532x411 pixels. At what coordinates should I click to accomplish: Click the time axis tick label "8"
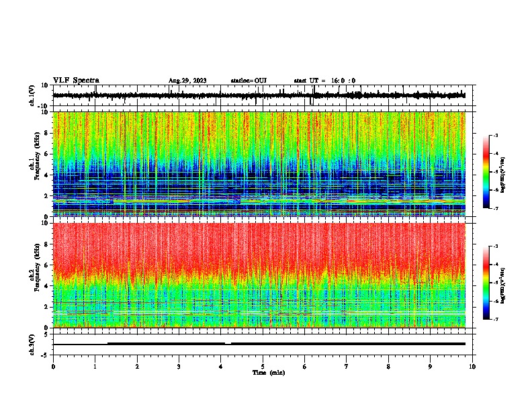(x=388, y=367)
